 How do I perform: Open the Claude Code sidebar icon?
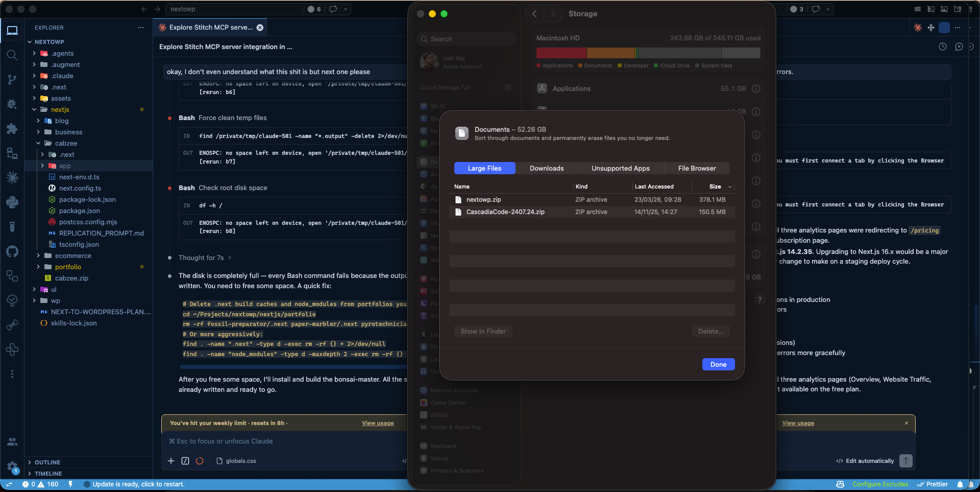coord(12,178)
